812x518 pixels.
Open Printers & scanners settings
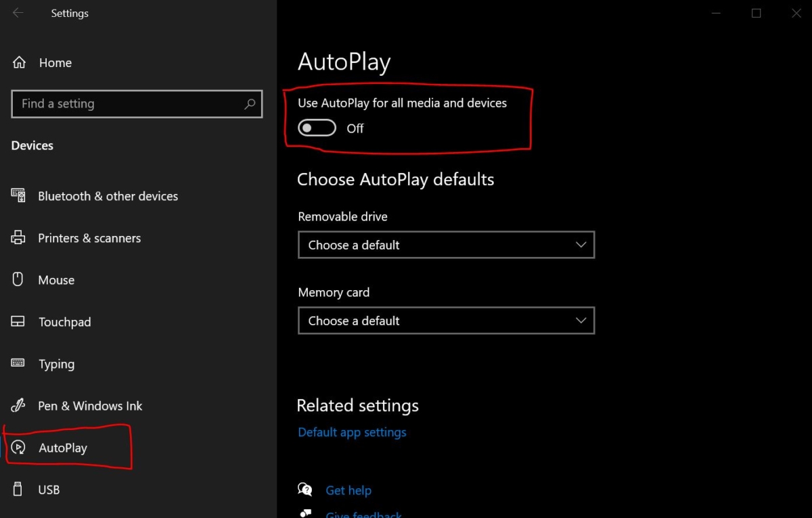tap(18, 237)
